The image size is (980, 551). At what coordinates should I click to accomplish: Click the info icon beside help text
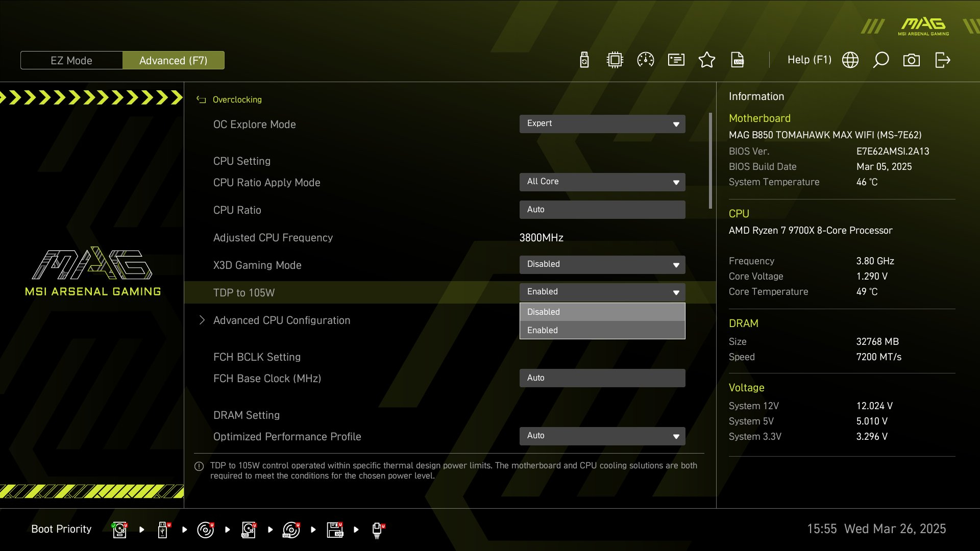(x=199, y=466)
